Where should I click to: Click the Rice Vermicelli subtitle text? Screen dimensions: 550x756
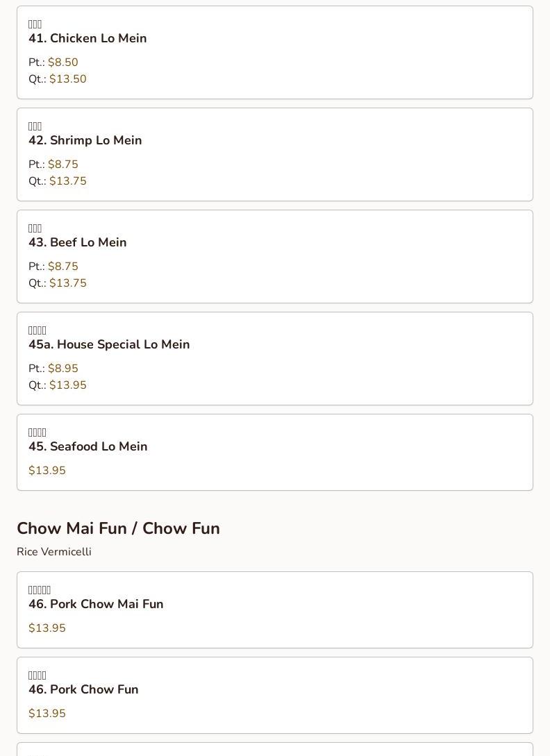[x=54, y=552]
